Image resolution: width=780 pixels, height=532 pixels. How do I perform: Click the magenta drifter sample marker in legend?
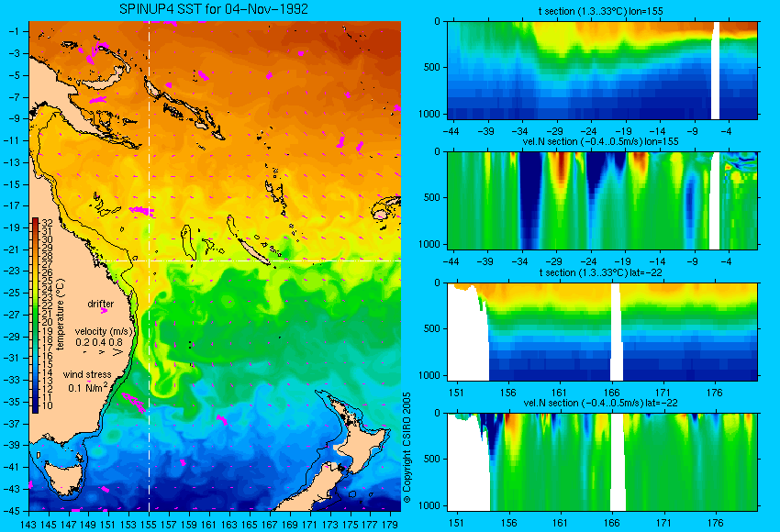pos(104,311)
